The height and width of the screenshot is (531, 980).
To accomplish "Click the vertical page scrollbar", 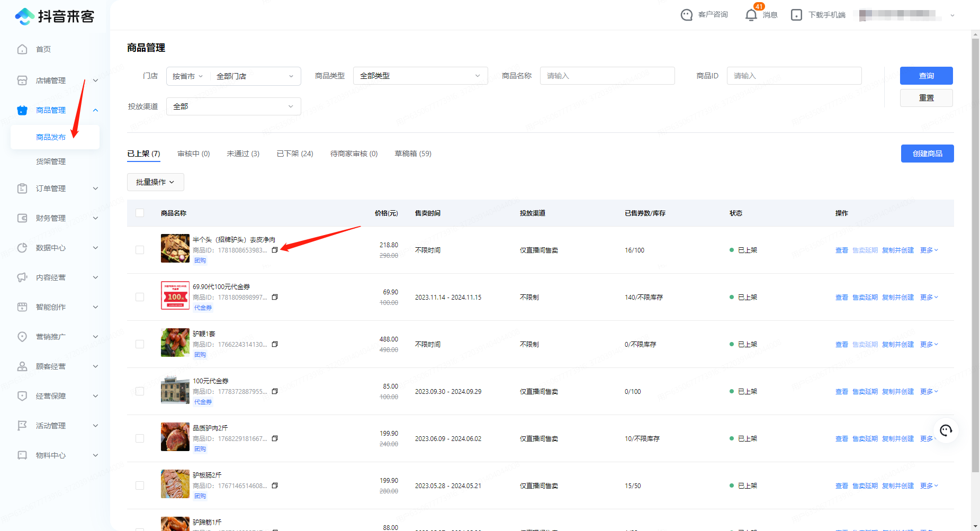I will click(975, 254).
